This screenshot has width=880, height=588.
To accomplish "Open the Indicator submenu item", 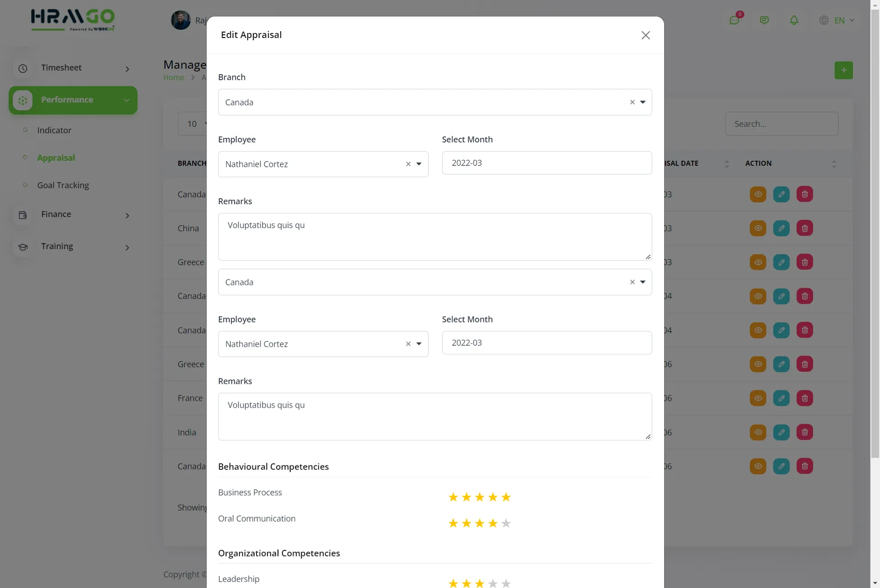I will pyautogui.click(x=54, y=131).
